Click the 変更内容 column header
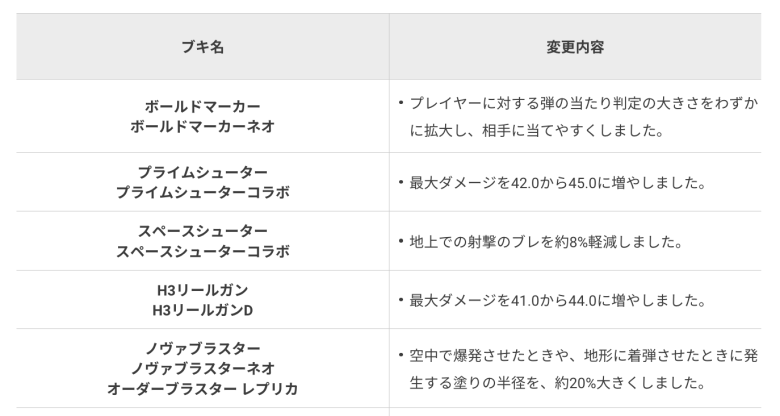 click(575, 47)
